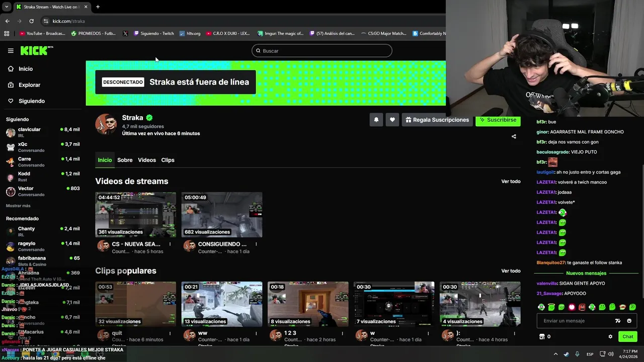Switch to the Sobre tab
The width and height of the screenshot is (644, 362).
coord(125,160)
